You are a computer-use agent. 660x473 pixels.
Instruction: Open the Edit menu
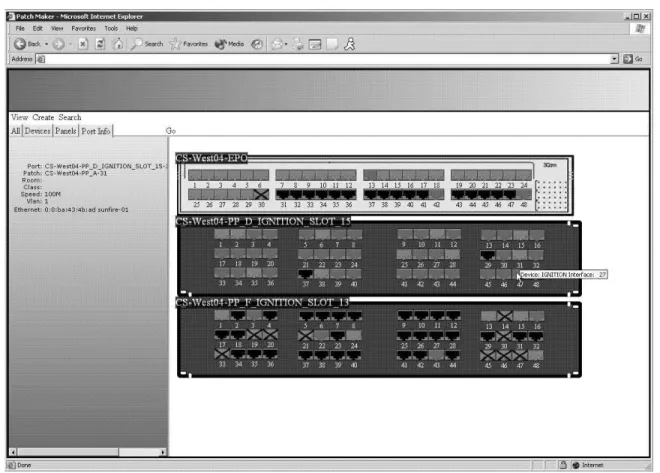(x=38, y=28)
